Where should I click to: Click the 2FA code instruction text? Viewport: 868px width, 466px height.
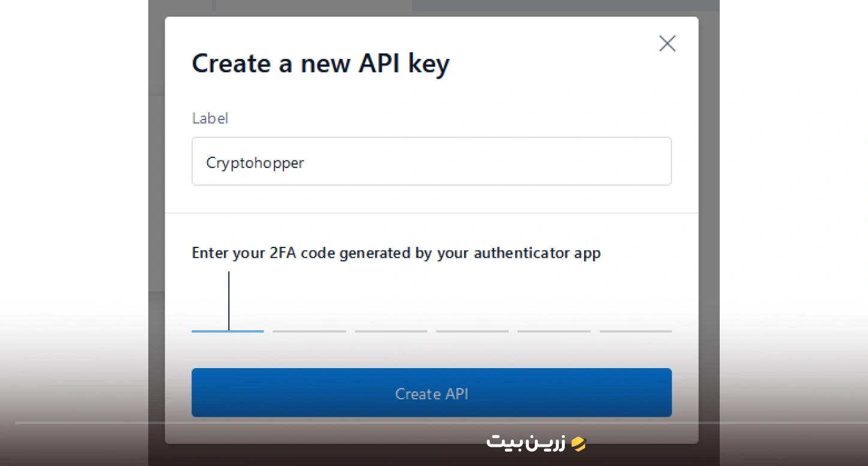tap(396, 253)
